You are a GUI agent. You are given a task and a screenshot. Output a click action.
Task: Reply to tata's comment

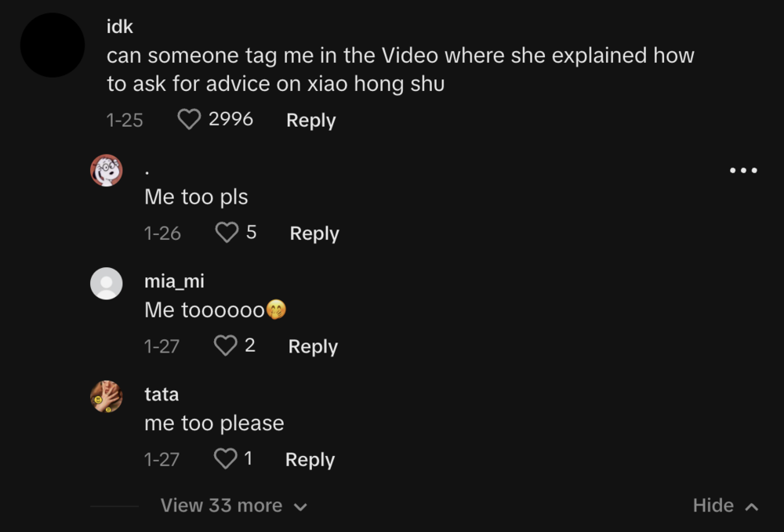pos(310,460)
